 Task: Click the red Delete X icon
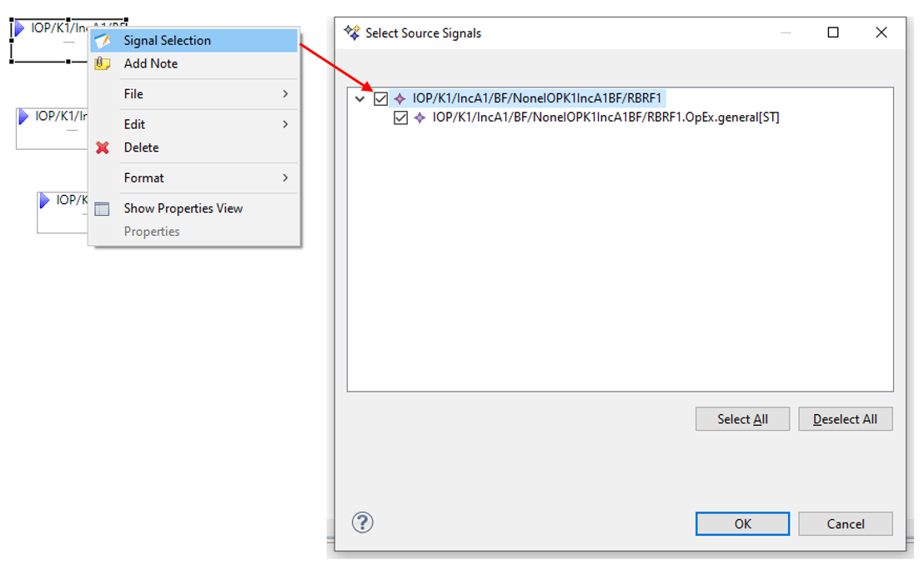(103, 147)
